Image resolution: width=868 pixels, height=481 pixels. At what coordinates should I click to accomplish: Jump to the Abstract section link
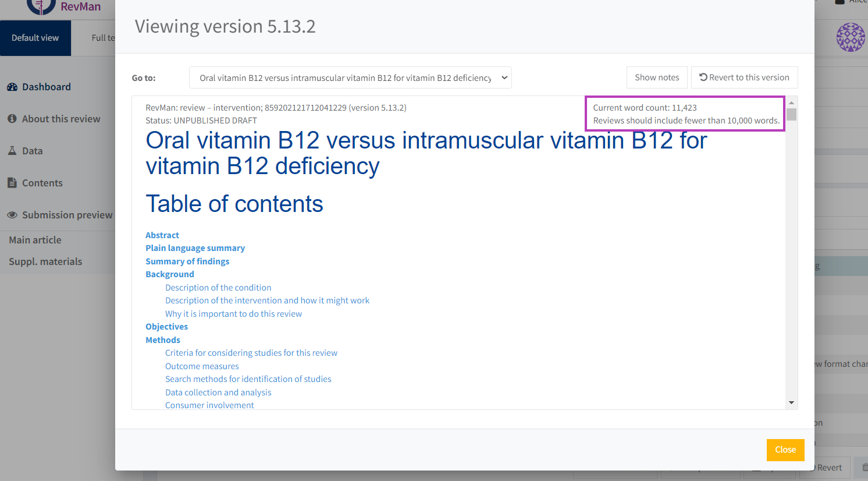point(162,235)
